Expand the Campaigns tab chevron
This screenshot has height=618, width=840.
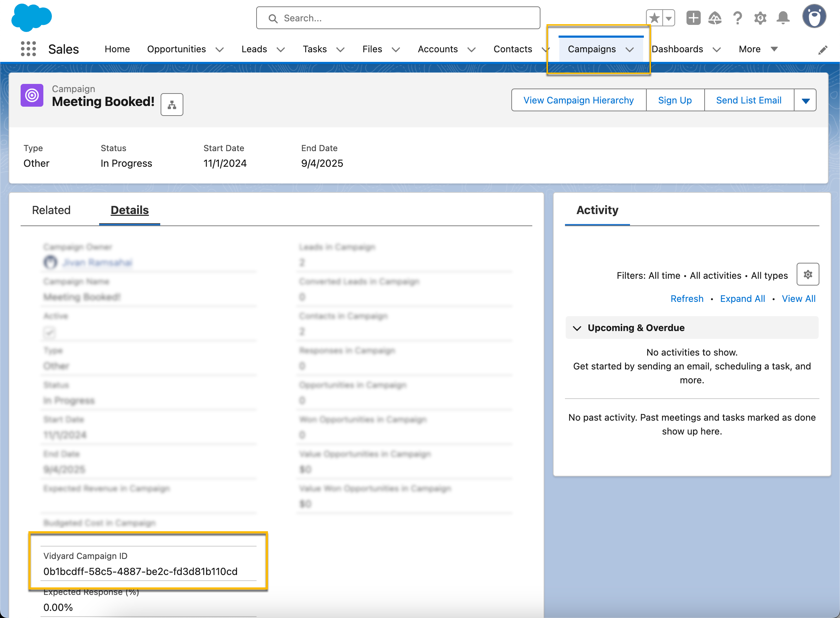[x=630, y=50]
